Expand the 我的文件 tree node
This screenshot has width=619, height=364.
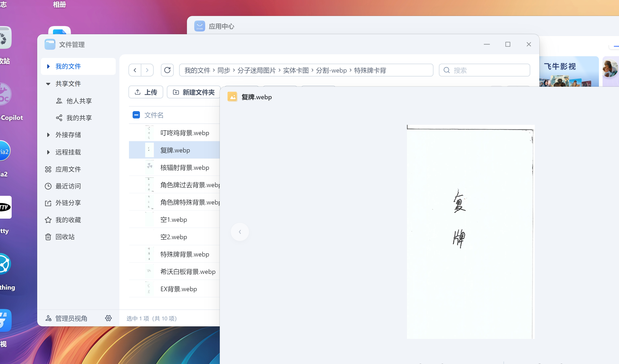48,66
